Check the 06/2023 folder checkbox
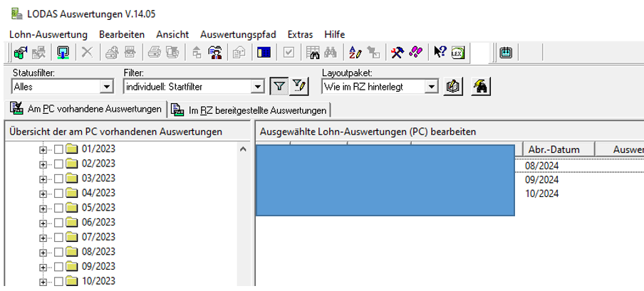Image resolution: width=644 pixels, height=291 pixels. coord(58,223)
